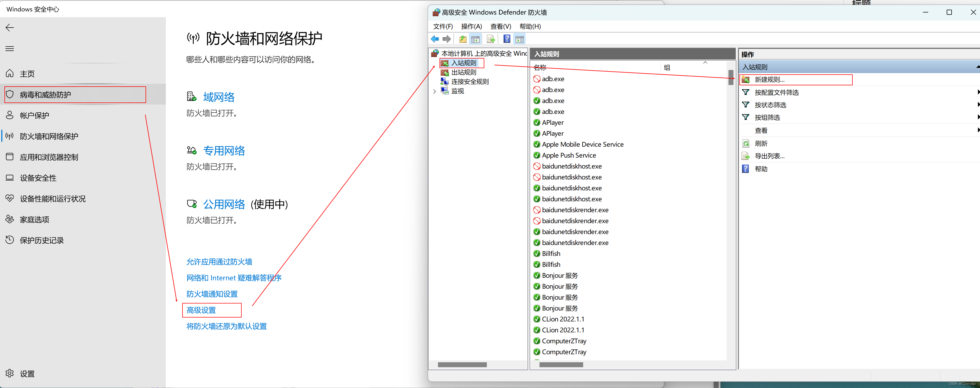Image resolution: width=980 pixels, height=388 pixels.
Task: Select Outbound Rules (出站规则) tree item
Action: point(463,72)
